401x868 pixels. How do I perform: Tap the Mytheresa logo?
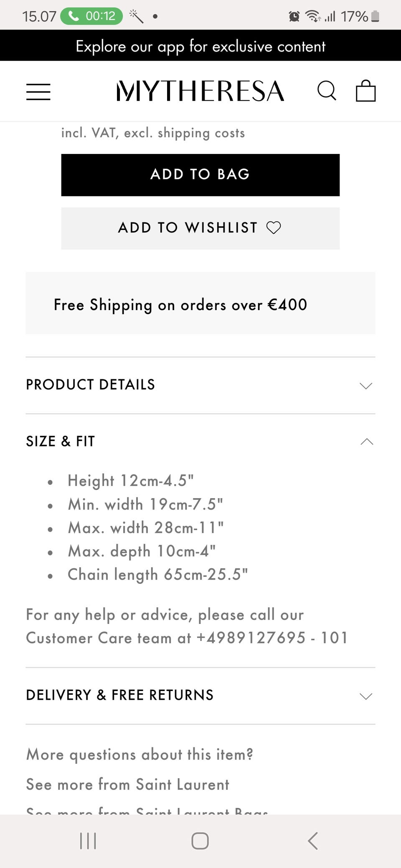(200, 91)
